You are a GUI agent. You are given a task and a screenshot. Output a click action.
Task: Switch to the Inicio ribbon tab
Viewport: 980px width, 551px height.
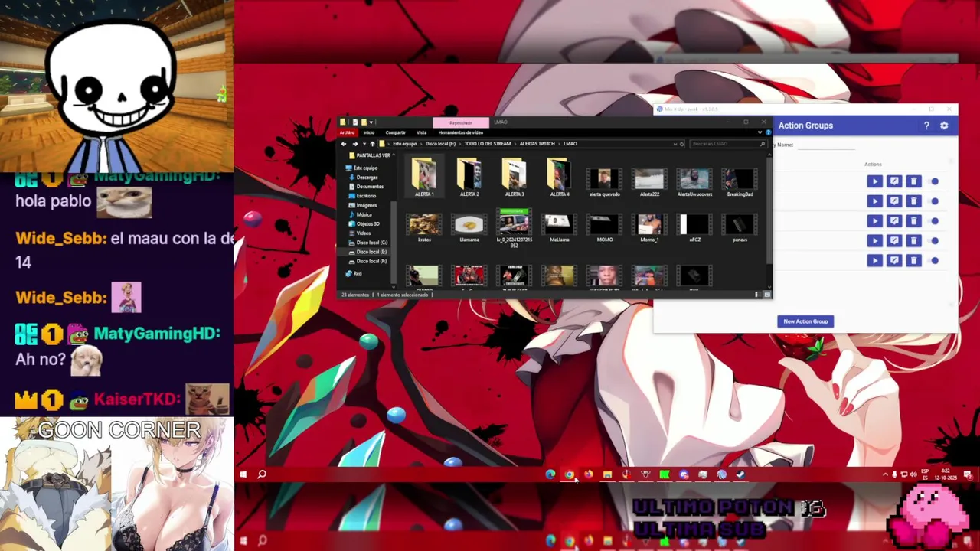point(369,132)
